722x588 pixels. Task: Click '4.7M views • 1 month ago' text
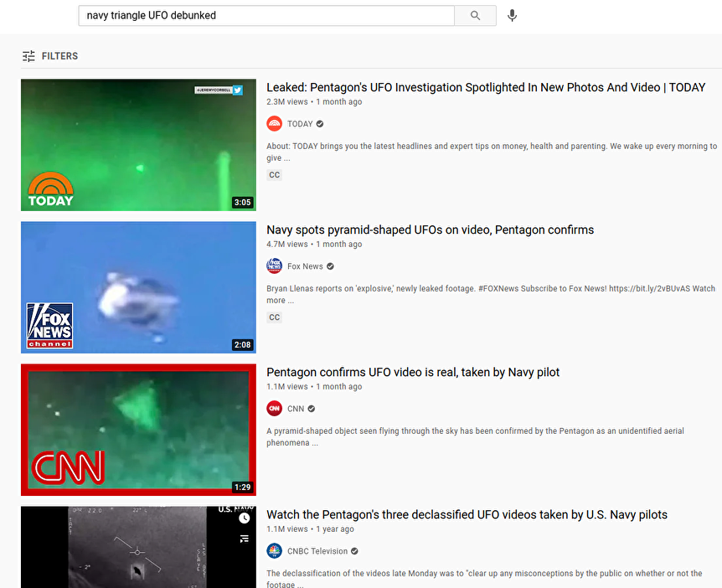pyautogui.click(x=314, y=244)
